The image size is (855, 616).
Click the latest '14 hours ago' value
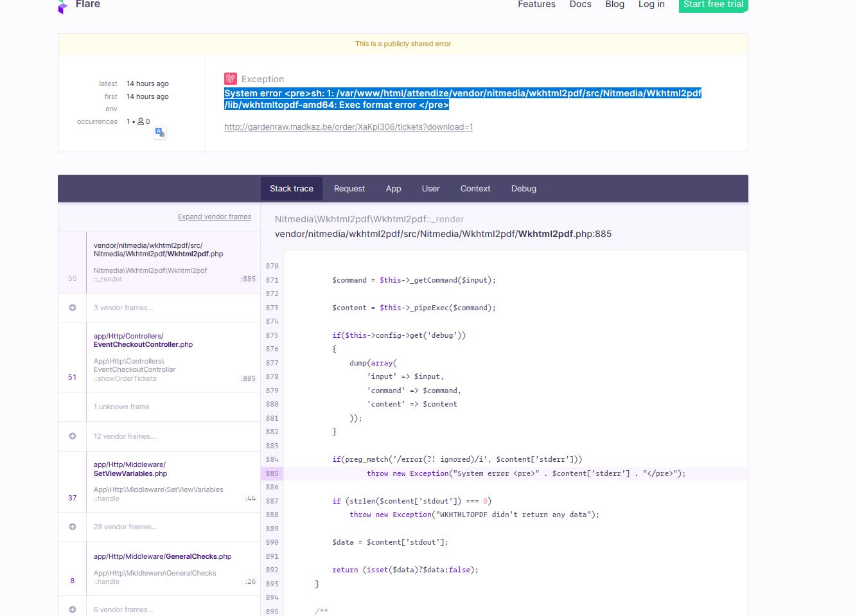(148, 84)
